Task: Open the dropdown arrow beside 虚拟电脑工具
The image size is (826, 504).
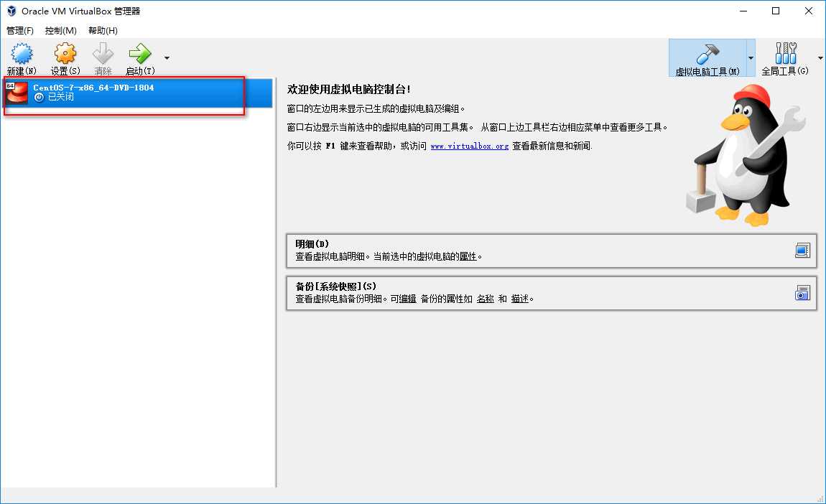Action: [x=751, y=58]
